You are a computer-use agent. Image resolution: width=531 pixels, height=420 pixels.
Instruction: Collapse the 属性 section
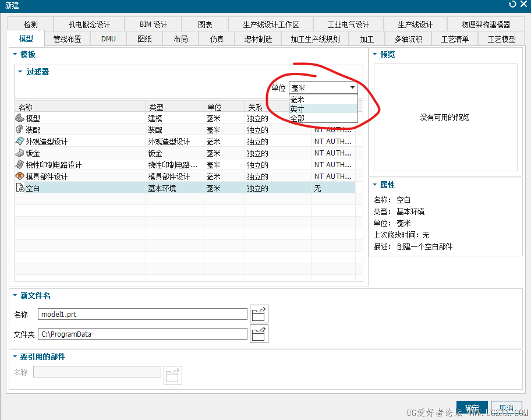point(375,185)
